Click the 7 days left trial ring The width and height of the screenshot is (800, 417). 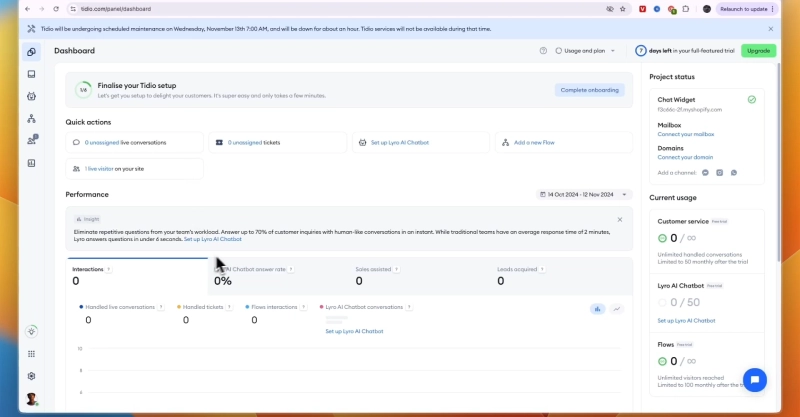pos(640,51)
